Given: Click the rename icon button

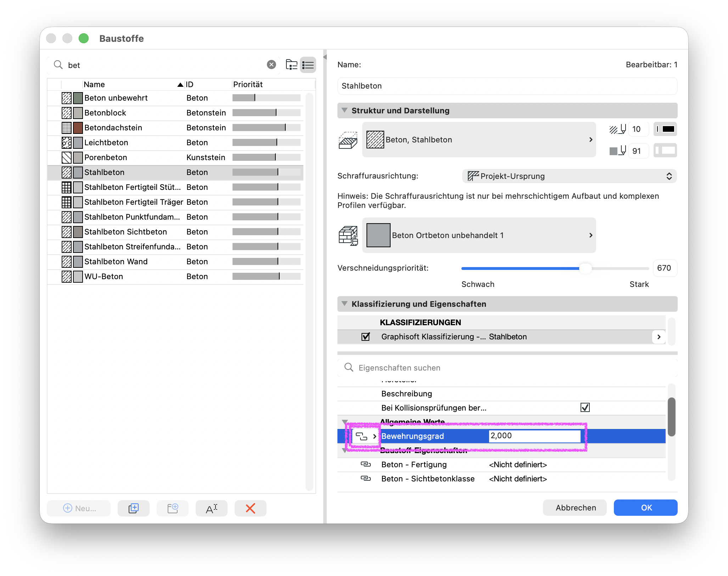Looking at the screenshot, I should pos(212,508).
